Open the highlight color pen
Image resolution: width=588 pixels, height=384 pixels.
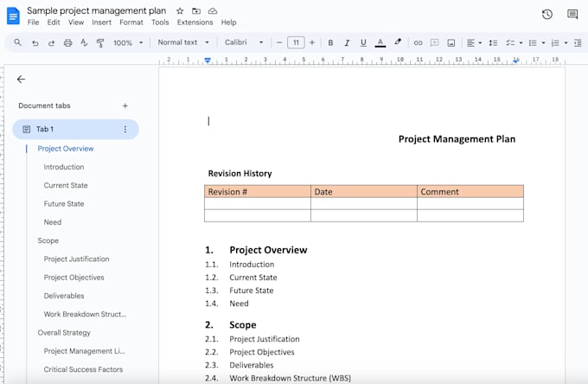coord(398,42)
